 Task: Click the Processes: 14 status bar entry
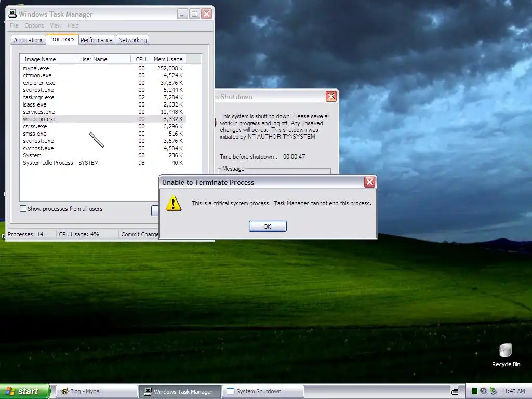(x=25, y=234)
